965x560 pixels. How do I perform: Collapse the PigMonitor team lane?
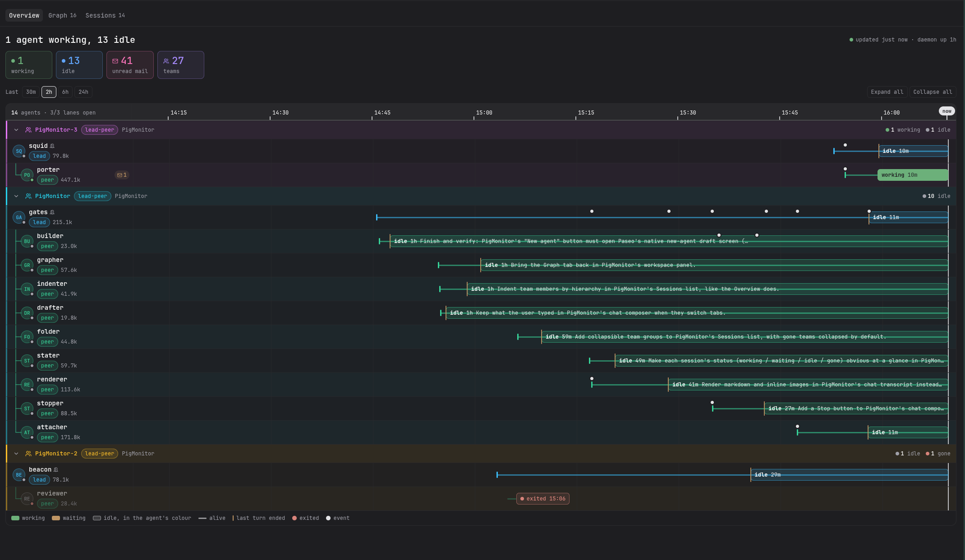pos(16,196)
